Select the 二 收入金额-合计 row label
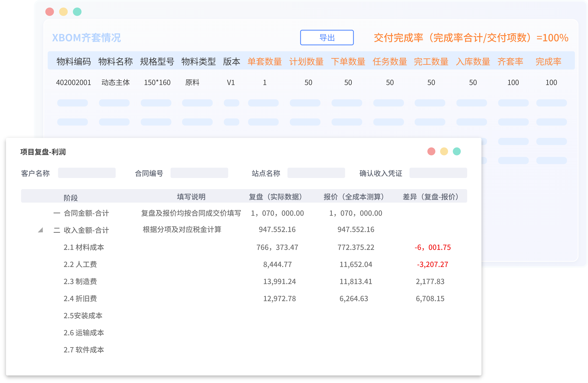Viewport: 588px width, 383px height. [x=81, y=230]
